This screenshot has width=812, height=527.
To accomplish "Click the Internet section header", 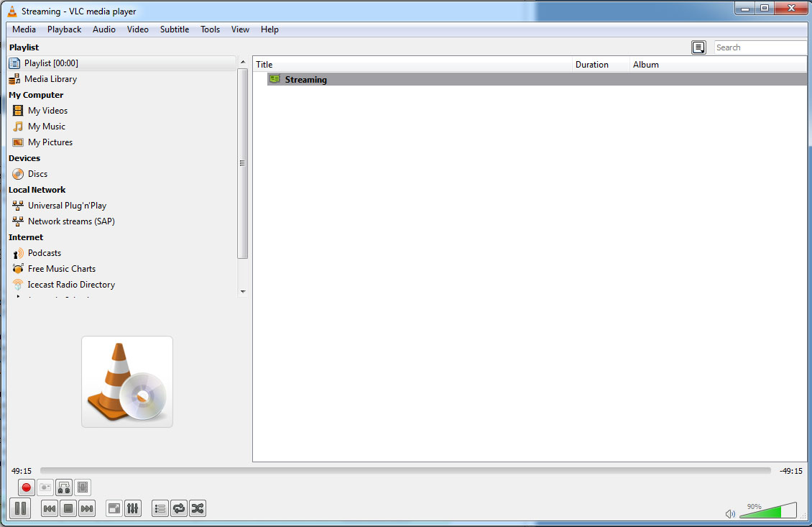I will pyautogui.click(x=26, y=237).
